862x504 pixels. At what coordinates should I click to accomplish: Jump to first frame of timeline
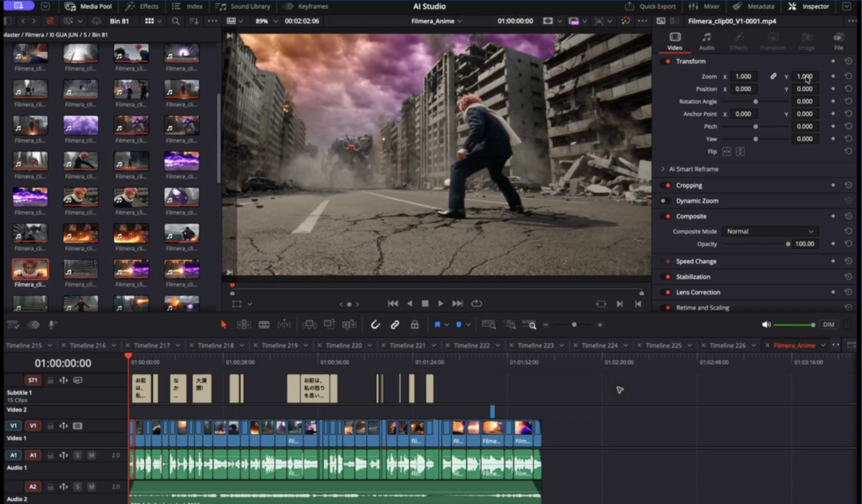coord(393,303)
